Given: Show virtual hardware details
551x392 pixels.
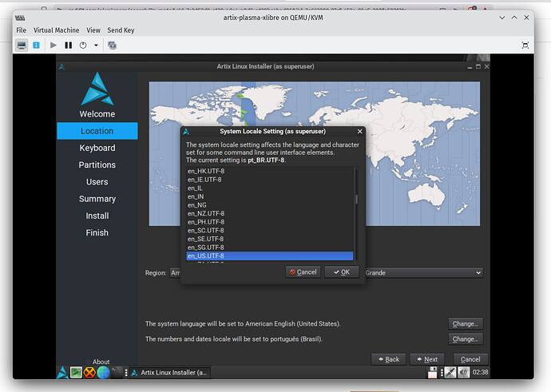Looking at the screenshot, I should [36, 46].
